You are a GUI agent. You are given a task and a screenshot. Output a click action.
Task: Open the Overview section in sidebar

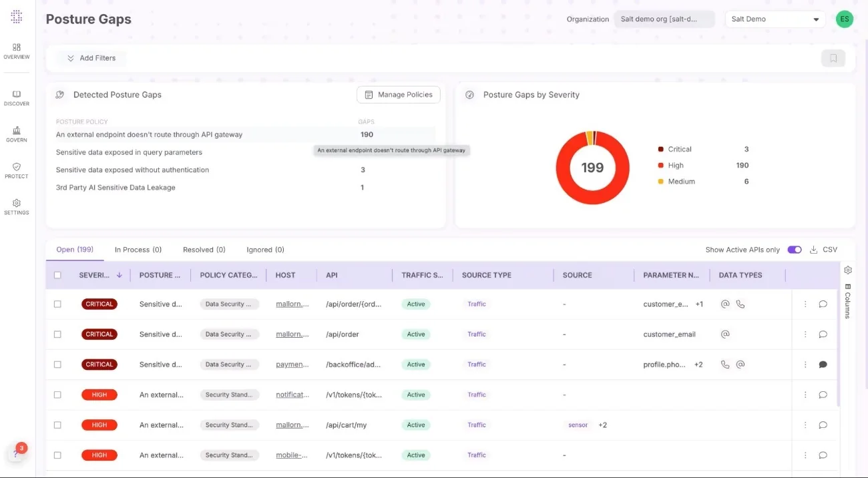pyautogui.click(x=17, y=51)
